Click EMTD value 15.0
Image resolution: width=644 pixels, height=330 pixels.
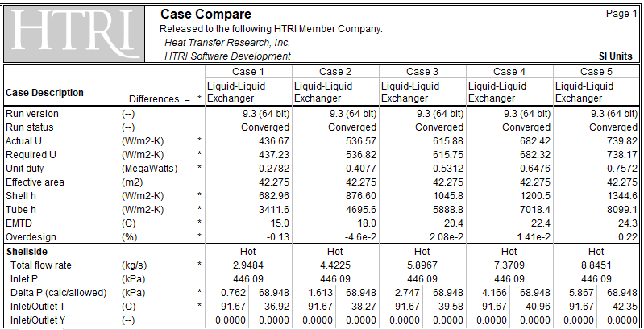click(x=279, y=223)
